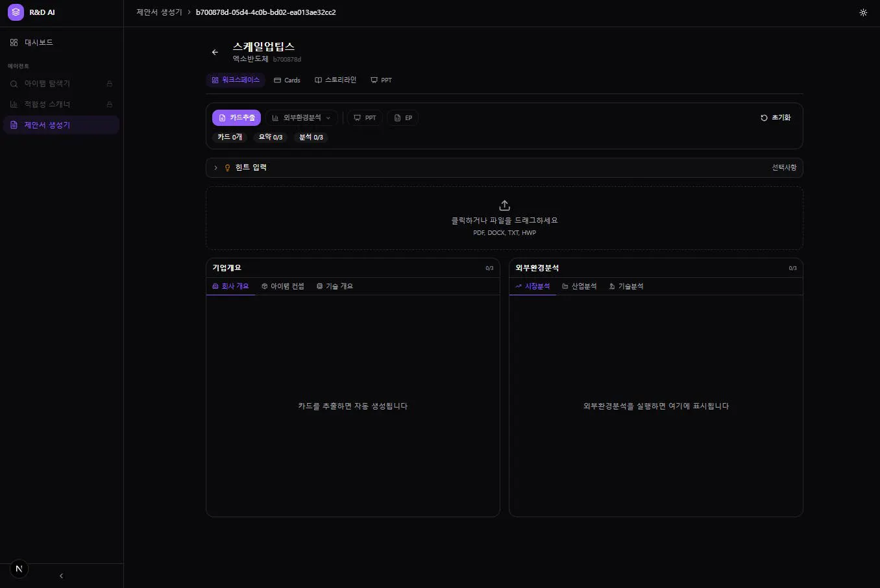The width and height of the screenshot is (880, 588).
Task: Click the 카드 0개 badge
Action: point(230,137)
